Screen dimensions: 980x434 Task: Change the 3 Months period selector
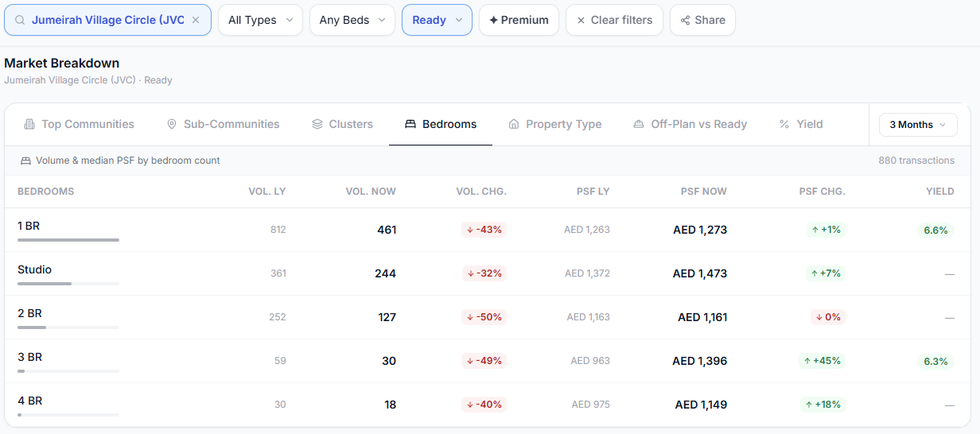[x=918, y=125]
